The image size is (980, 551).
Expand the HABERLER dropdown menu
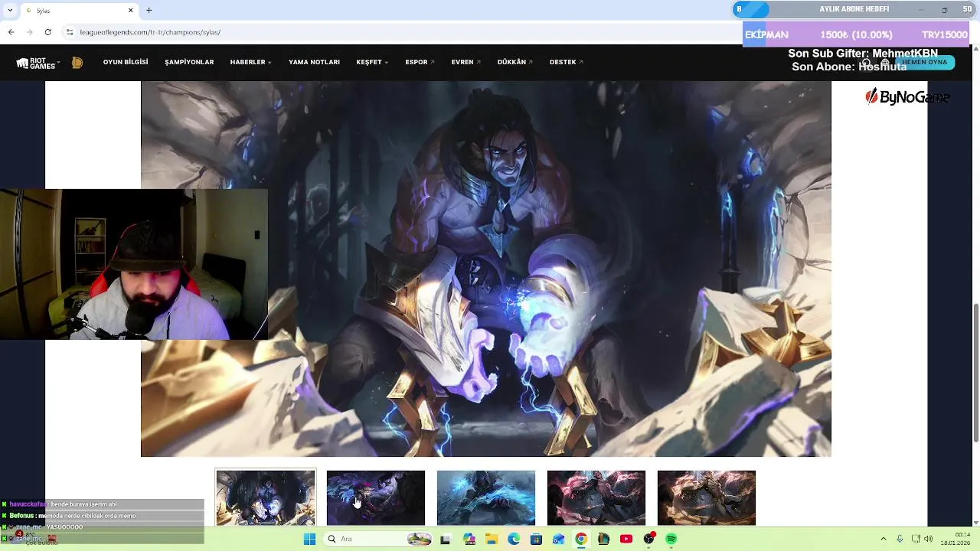[x=251, y=62]
